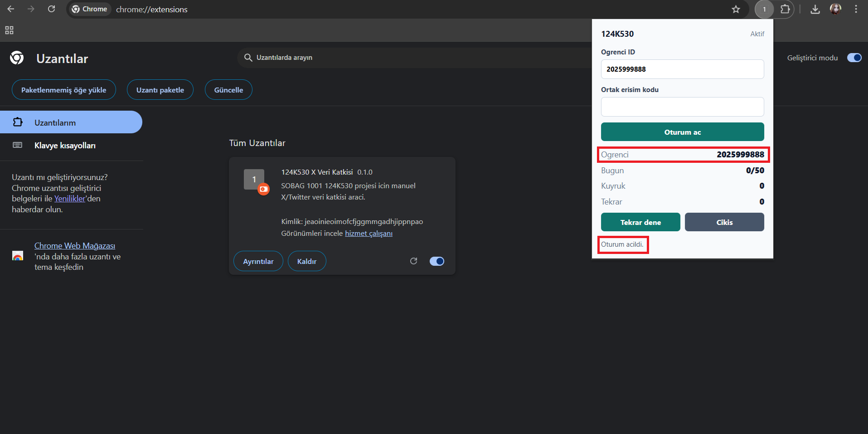Screen dimensions: 868x434
Task: Open the Chrome Web Mağazası link
Action: point(75,245)
